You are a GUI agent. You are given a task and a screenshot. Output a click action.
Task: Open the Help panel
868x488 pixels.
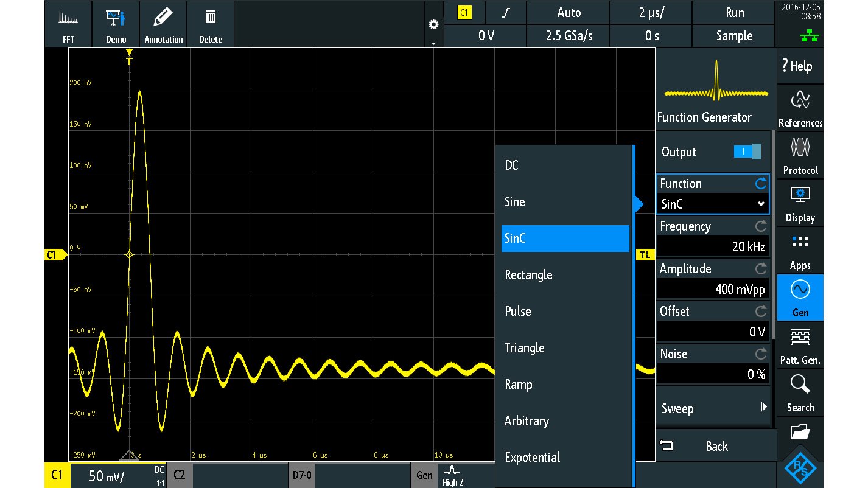click(x=799, y=66)
